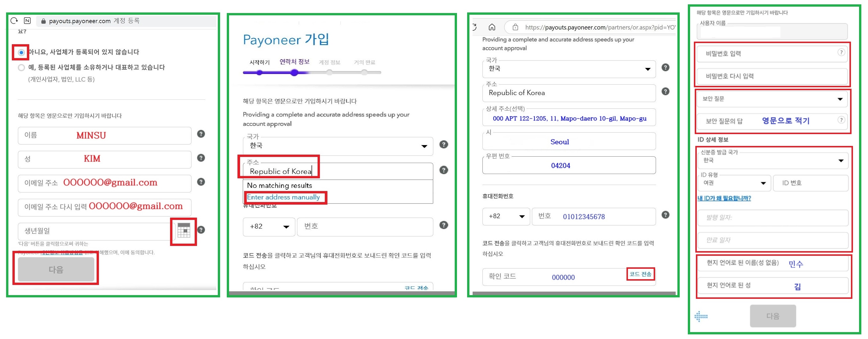Click 우편 번호 field showing 04204
Screen dimensions: 868x339
pyautogui.click(x=569, y=165)
